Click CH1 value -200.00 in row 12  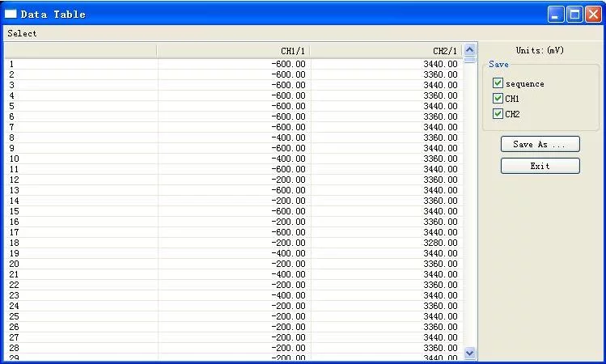288,180
